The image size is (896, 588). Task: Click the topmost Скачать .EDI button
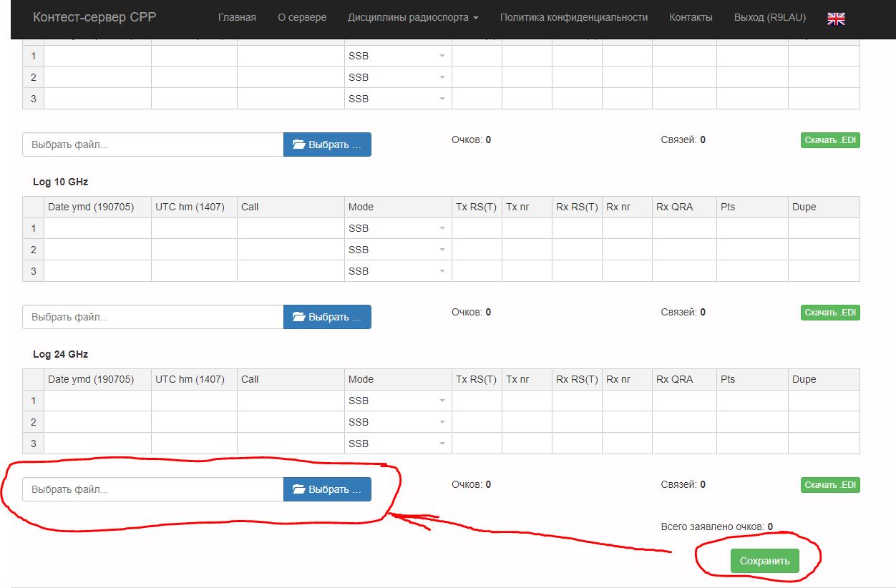(x=830, y=140)
